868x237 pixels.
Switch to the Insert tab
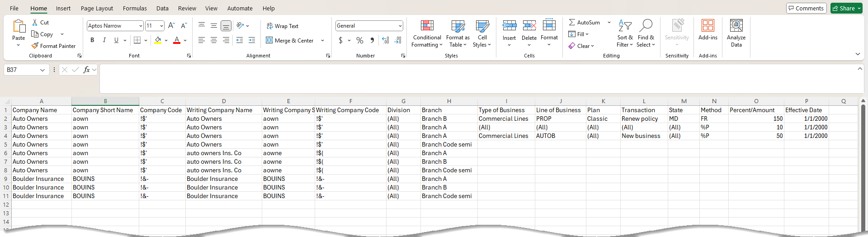[x=63, y=8]
